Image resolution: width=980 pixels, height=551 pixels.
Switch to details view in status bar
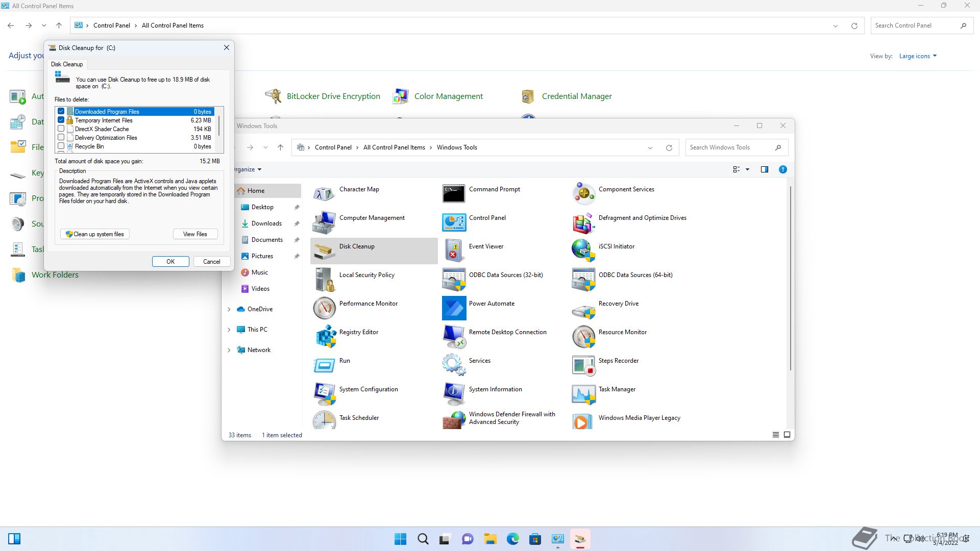pos(775,435)
